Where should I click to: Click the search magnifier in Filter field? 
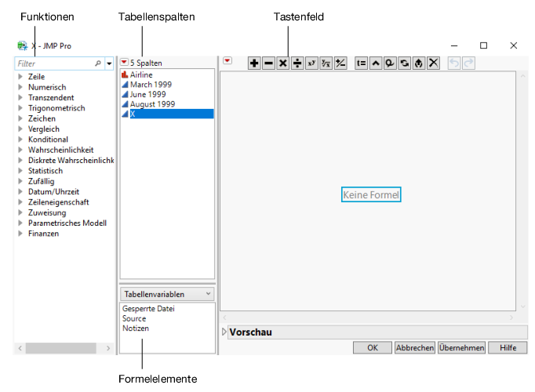click(98, 64)
